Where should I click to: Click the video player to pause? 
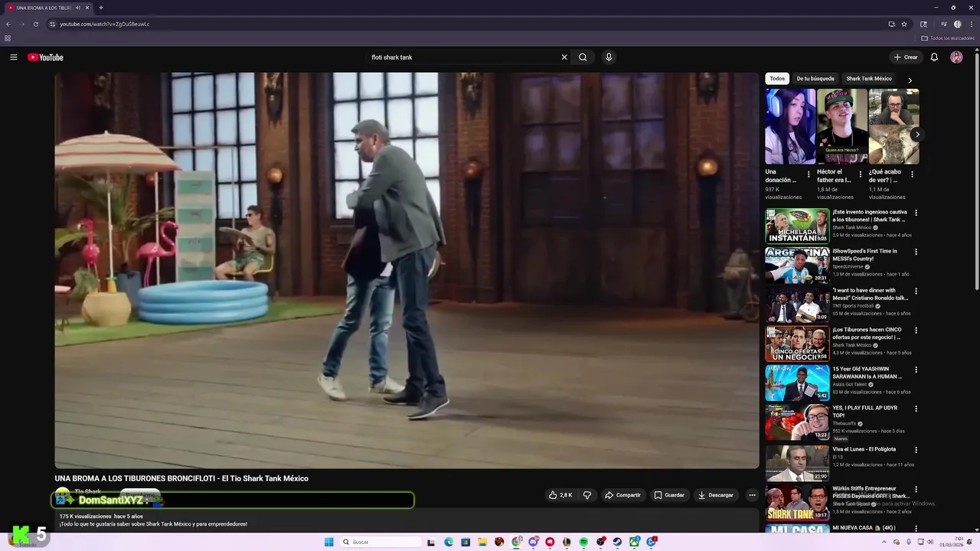[407, 270]
